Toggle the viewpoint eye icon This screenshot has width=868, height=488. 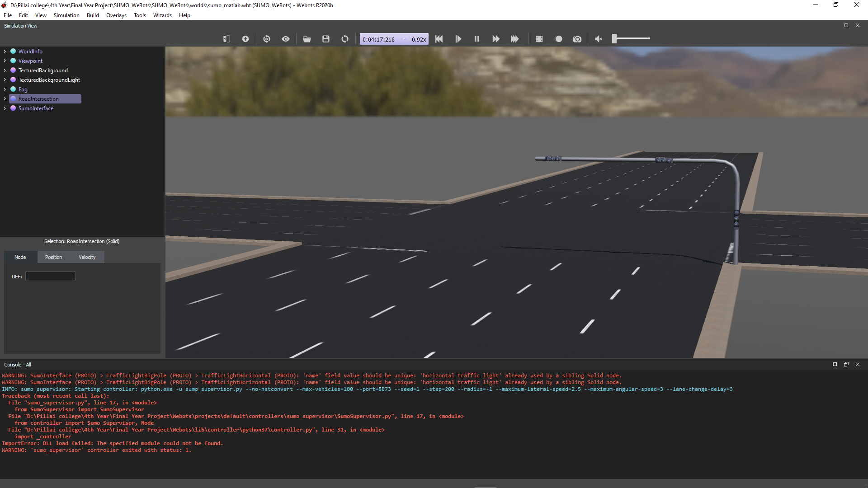[x=286, y=39]
